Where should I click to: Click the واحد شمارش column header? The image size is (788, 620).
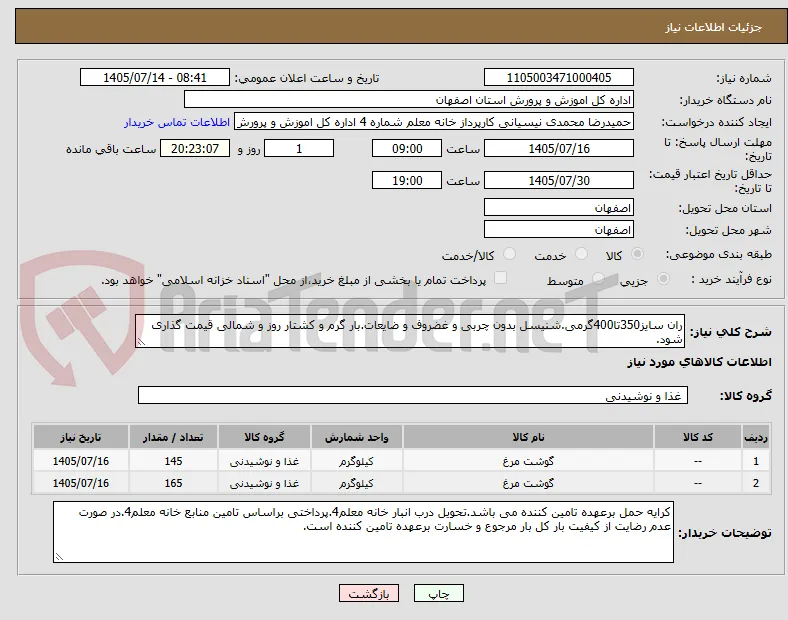(356, 437)
